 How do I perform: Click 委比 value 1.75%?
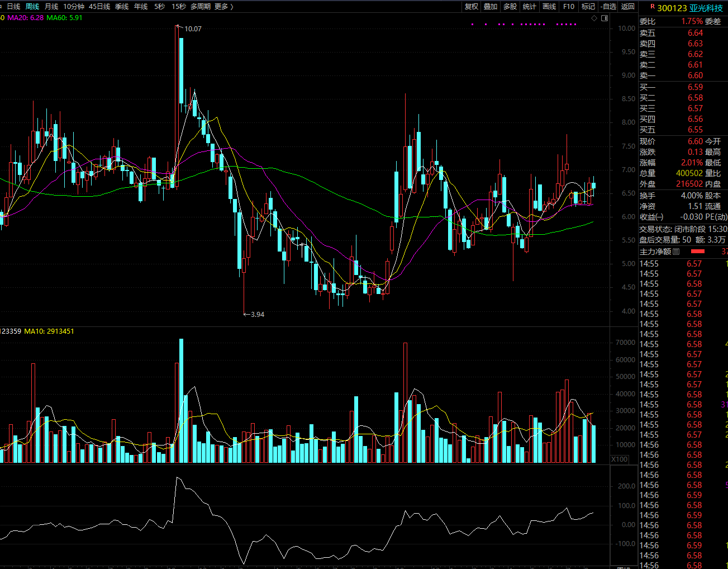[692, 21]
